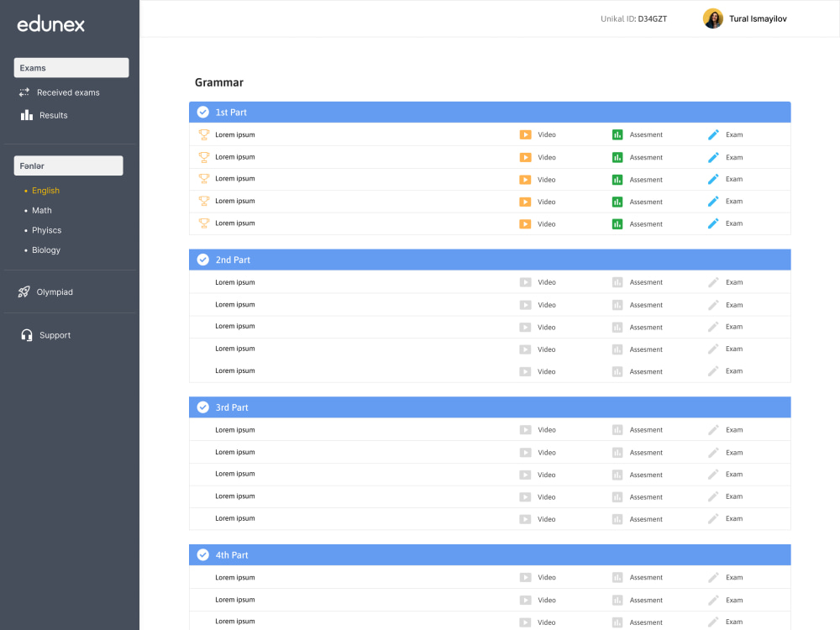Click blue pencil icon in 1st Part's fourth row
Viewport: 840px width, 630px height.
(713, 202)
